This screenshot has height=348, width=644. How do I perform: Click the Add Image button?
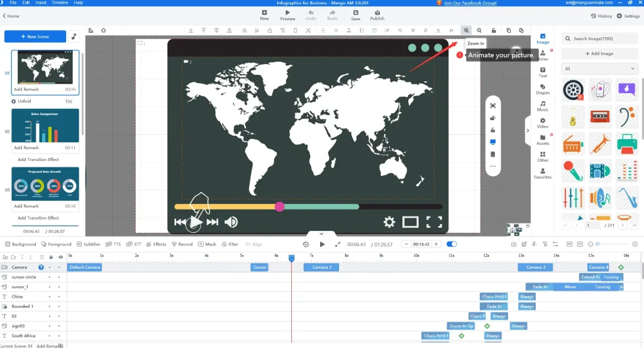[600, 53]
